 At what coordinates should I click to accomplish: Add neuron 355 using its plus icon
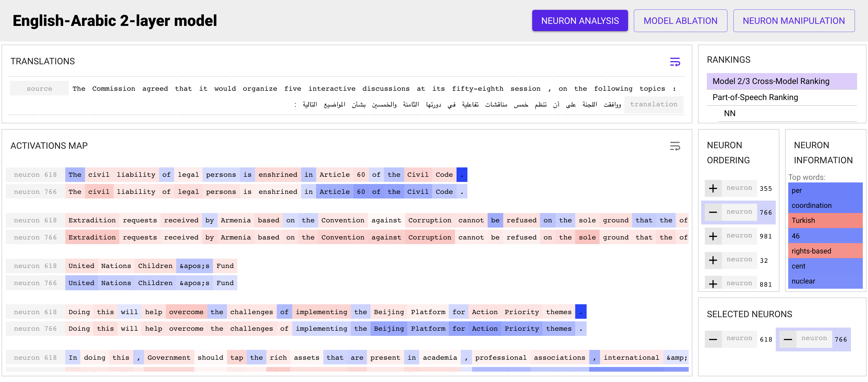(x=713, y=188)
